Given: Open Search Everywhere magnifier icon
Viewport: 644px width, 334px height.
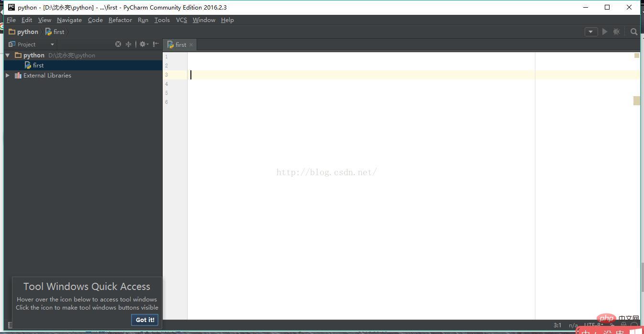Looking at the screenshot, I should 634,32.
